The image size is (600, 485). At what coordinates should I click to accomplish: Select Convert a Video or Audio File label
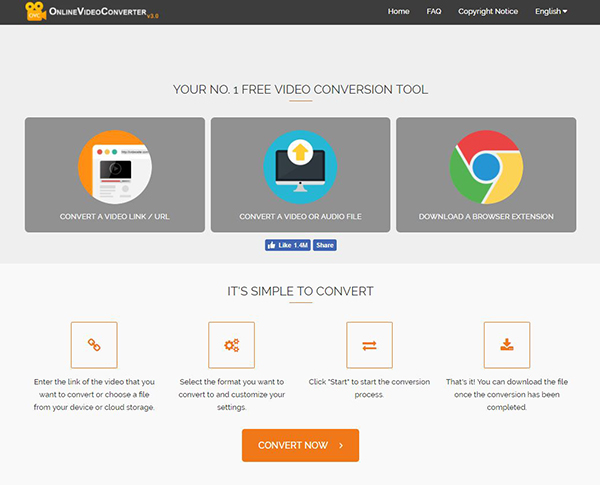click(300, 216)
